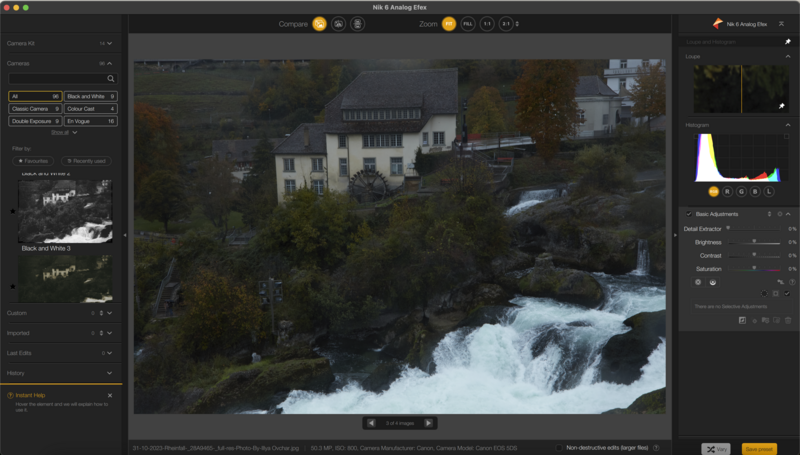
Task: Apply the Black and White 2 preset thumbnail
Action: coord(65,211)
